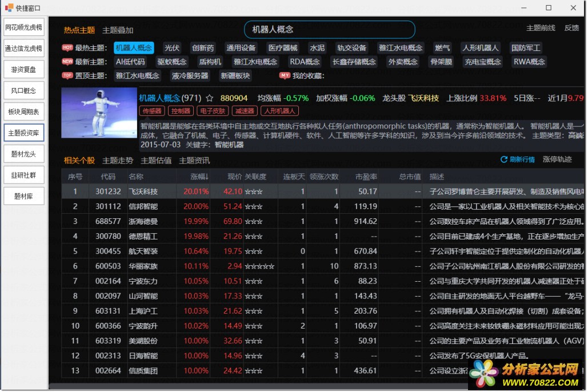This screenshot has height=392, width=588.
Task: Select 轨交设备 hot theme tag
Action: [352, 48]
